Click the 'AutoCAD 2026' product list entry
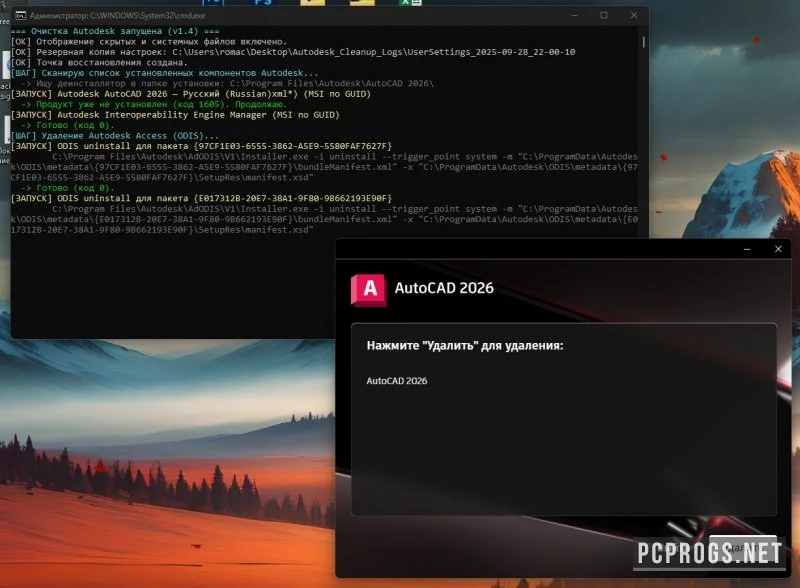The height and width of the screenshot is (588, 800). pyautogui.click(x=396, y=381)
